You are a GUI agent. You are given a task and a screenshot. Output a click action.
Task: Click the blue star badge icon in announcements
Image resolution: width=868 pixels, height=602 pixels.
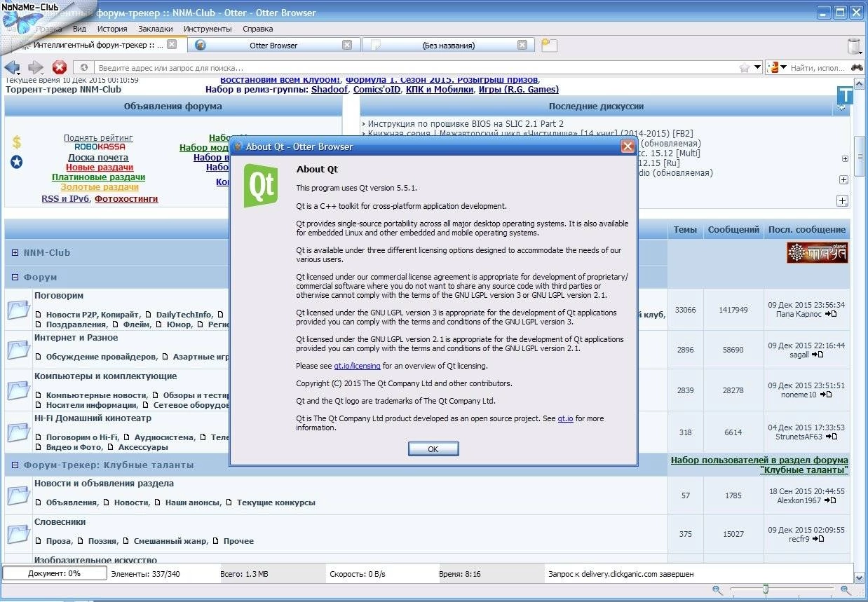coord(17,162)
